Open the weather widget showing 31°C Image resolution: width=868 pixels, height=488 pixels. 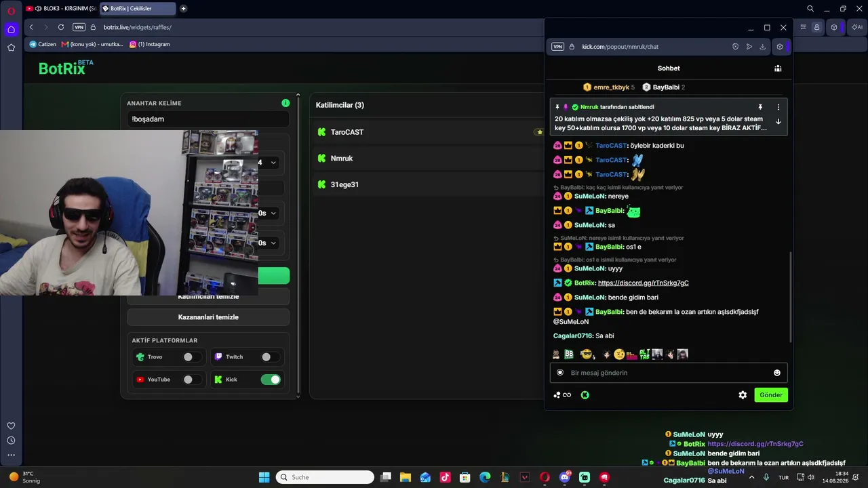click(x=24, y=477)
